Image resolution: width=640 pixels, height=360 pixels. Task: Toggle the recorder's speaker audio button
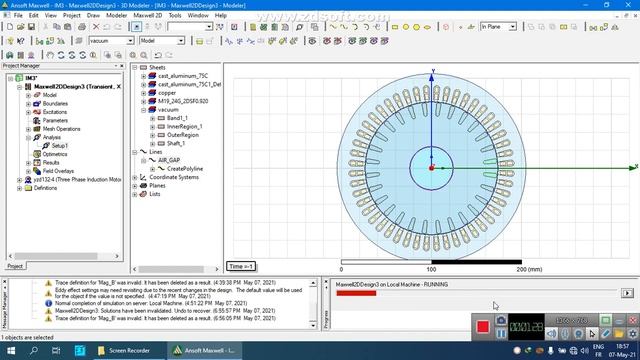(551, 333)
